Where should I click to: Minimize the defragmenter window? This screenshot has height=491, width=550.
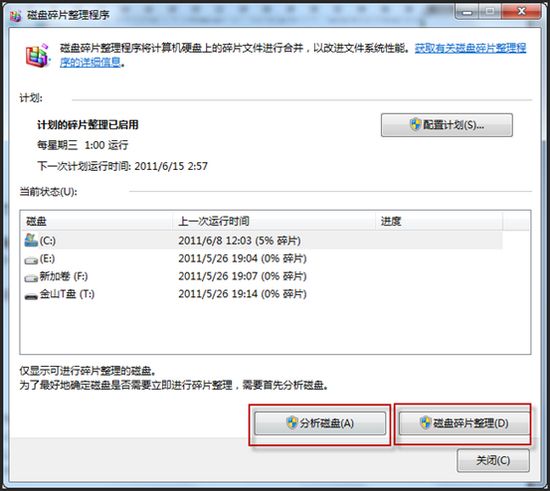pyautogui.click(x=467, y=12)
